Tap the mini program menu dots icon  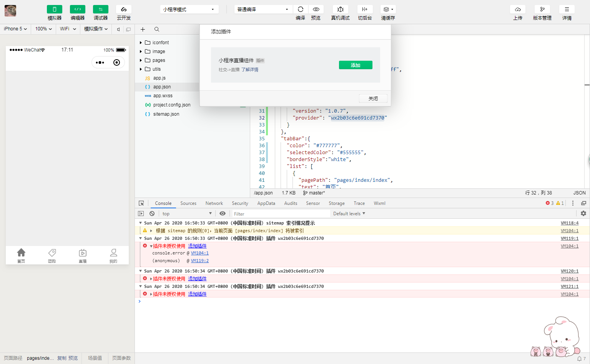tap(100, 63)
